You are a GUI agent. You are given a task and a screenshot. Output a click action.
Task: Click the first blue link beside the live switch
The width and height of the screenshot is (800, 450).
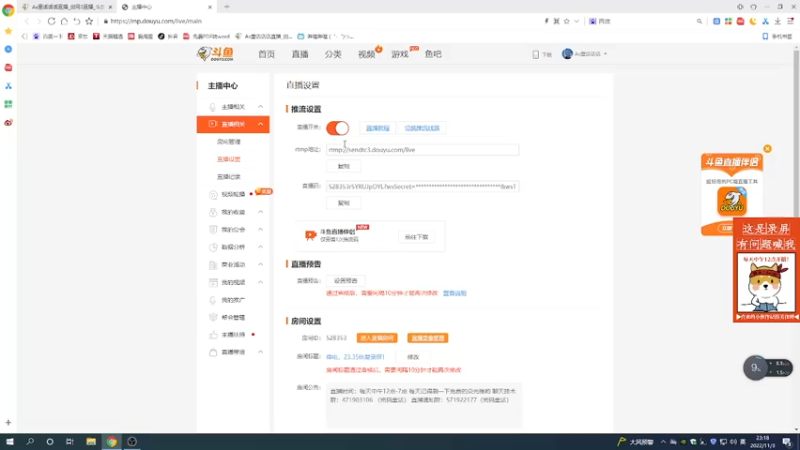coord(378,128)
